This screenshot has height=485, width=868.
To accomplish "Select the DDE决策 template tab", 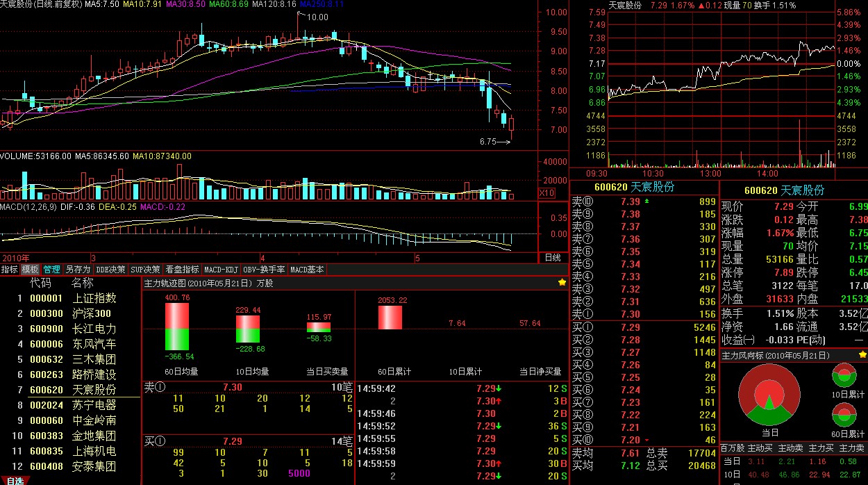I will [110, 270].
